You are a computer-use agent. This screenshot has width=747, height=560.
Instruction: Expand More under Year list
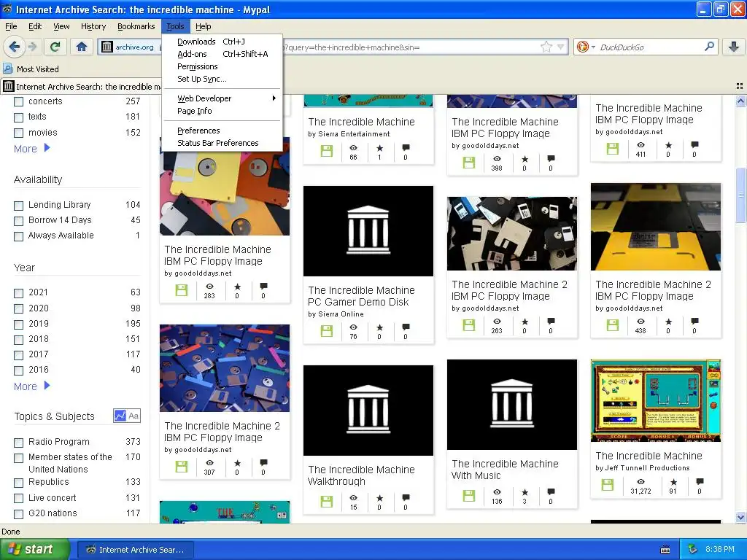coord(32,386)
